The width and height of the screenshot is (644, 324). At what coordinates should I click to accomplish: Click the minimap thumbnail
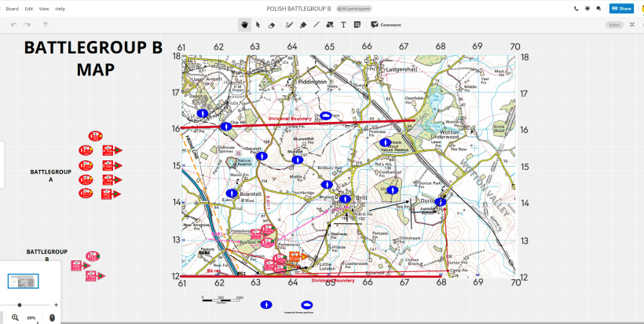(x=24, y=282)
